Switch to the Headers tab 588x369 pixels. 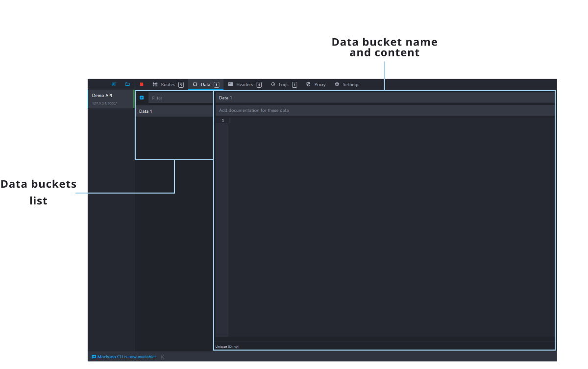pyautogui.click(x=245, y=84)
